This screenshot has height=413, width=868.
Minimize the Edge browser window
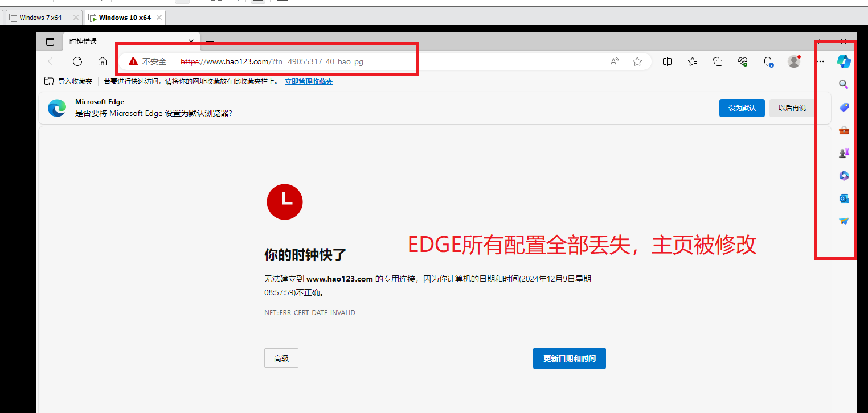(x=791, y=42)
